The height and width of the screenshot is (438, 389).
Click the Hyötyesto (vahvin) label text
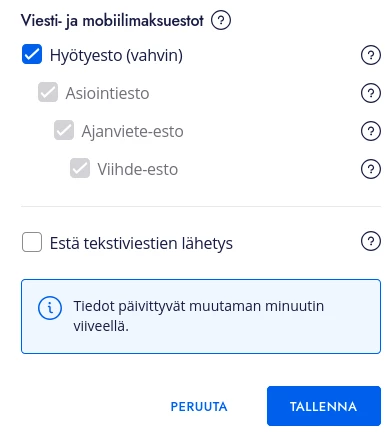pos(116,55)
